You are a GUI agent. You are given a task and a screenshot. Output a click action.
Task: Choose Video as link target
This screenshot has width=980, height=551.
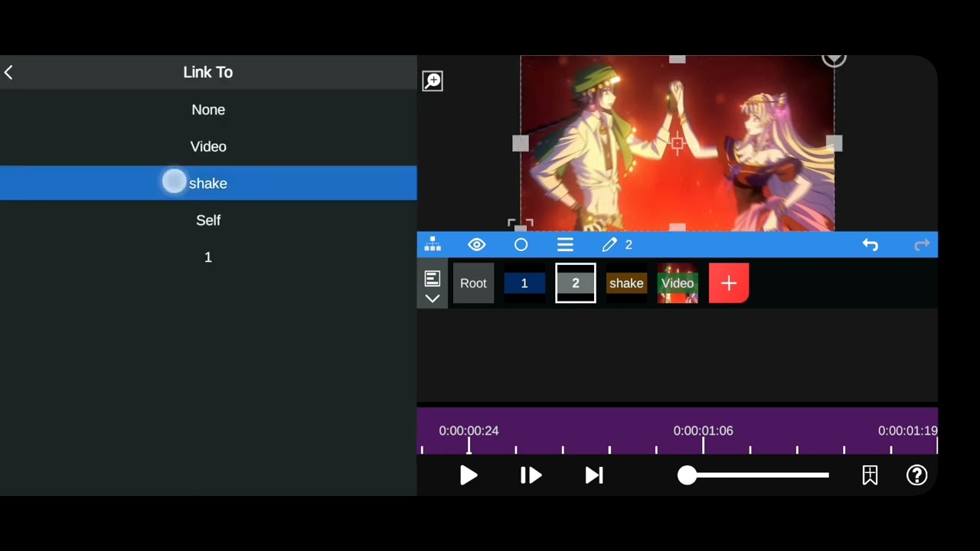coord(208,146)
